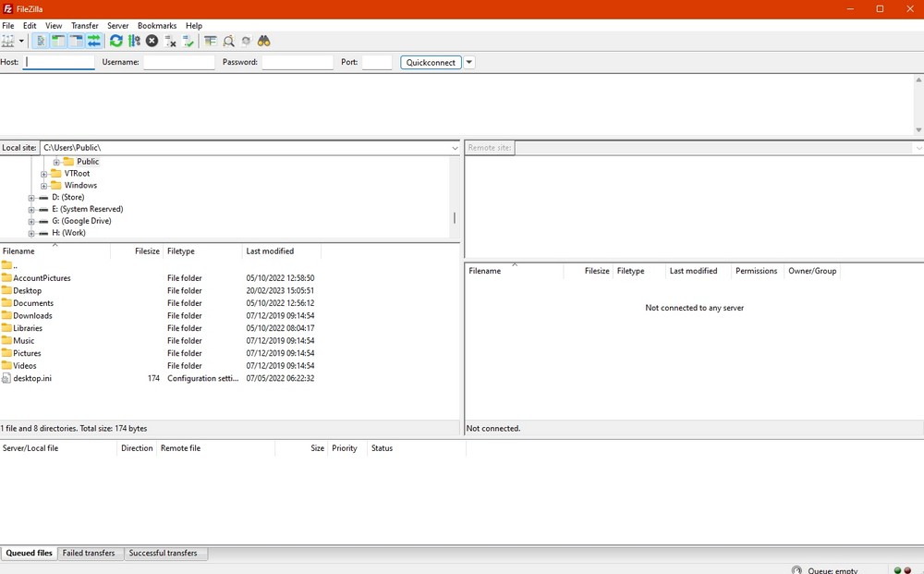Reconnect to the last used server

tap(188, 41)
